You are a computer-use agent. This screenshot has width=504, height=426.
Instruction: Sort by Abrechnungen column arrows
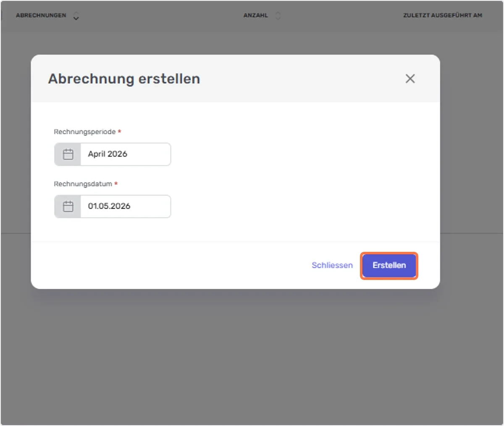click(x=76, y=16)
